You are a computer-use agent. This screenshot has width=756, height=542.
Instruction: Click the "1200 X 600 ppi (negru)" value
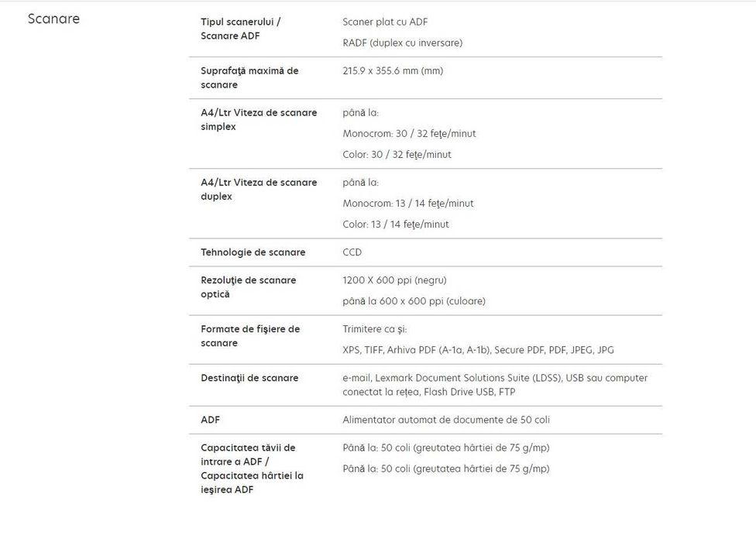[x=394, y=280]
